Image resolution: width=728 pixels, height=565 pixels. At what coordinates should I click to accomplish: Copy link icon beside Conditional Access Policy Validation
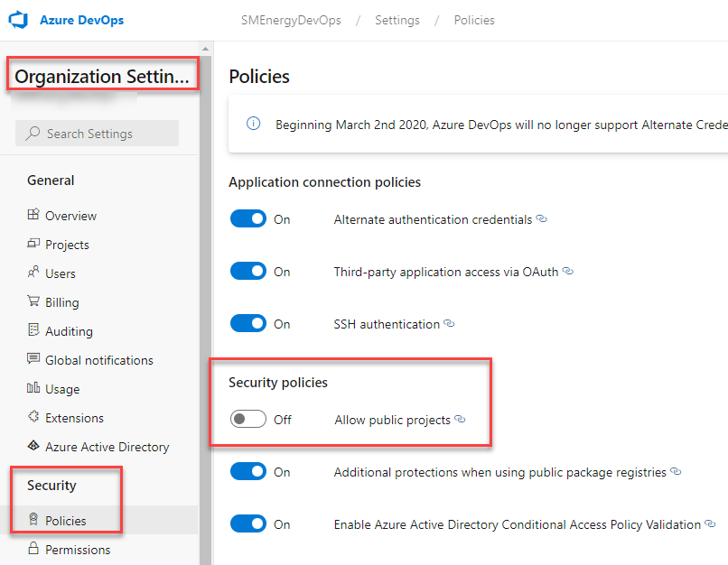pyautogui.click(x=710, y=523)
